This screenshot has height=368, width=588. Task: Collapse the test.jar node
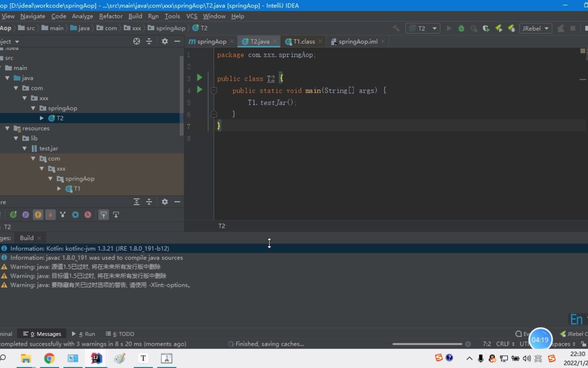coord(24,148)
